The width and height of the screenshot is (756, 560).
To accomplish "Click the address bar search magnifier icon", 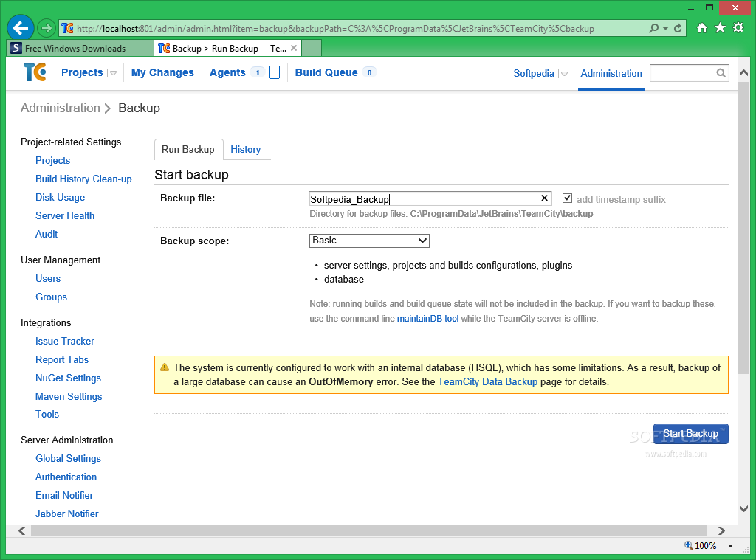I will coord(654,29).
